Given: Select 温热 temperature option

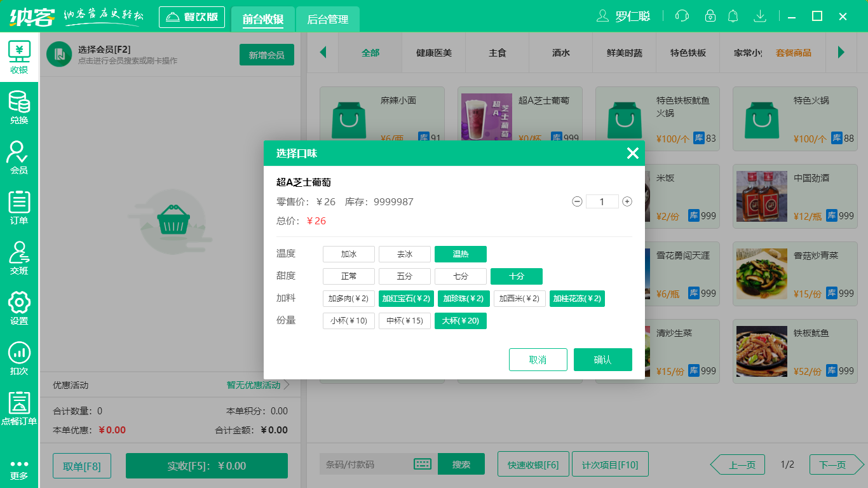Looking at the screenshot, I should tap(461, 254).
